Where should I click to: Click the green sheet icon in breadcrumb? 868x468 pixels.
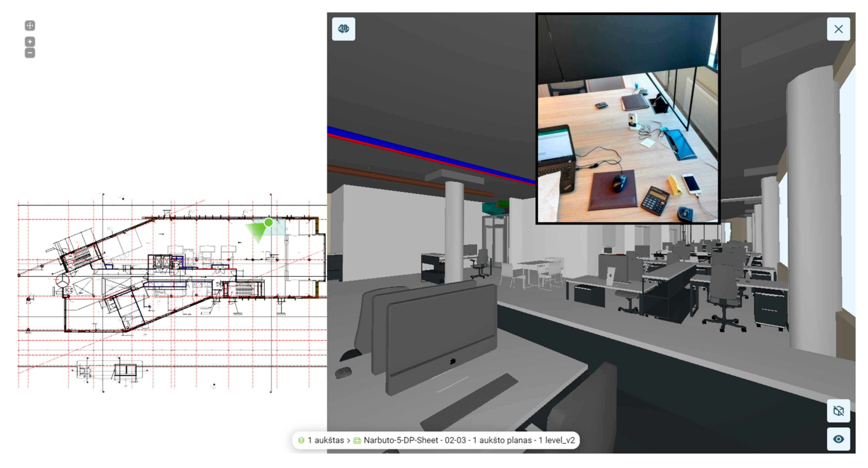pos(357,440)
